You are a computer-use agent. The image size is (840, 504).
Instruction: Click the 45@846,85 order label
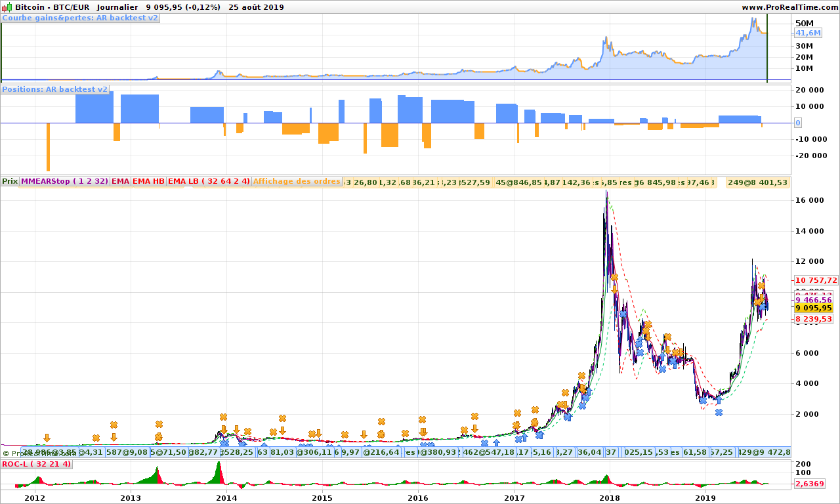pyautogui.click(x=519, y=182)
